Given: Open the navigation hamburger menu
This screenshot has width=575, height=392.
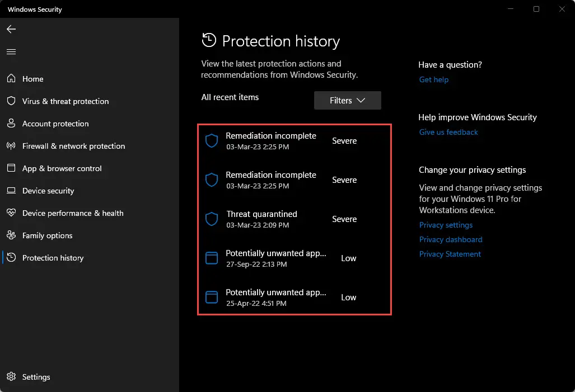Looking at the screenshot, I should coord(11,51).
